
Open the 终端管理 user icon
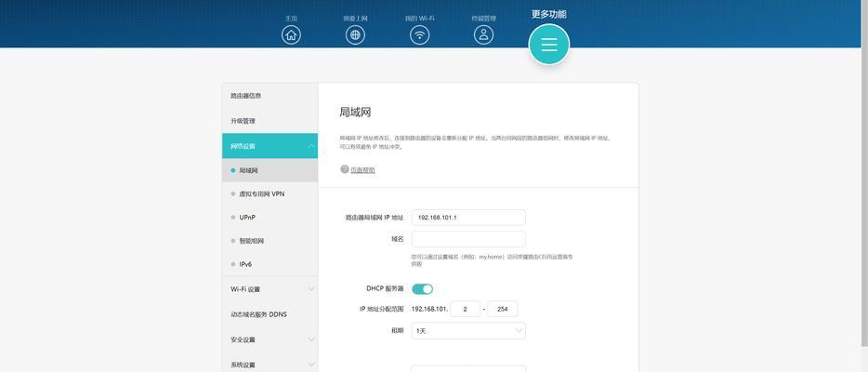(x=484, y=35)
